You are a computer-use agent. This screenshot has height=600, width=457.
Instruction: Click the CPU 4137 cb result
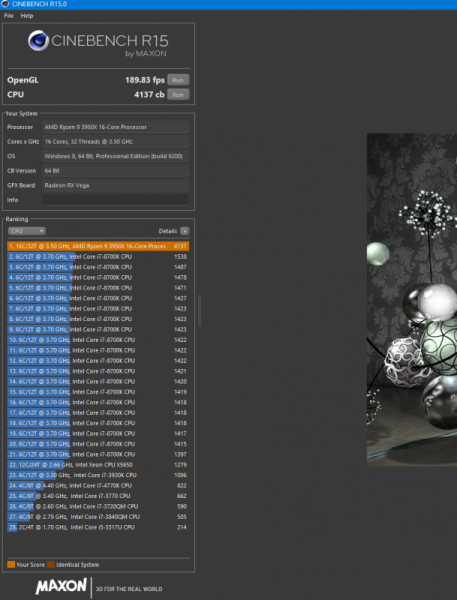[149, 95]
